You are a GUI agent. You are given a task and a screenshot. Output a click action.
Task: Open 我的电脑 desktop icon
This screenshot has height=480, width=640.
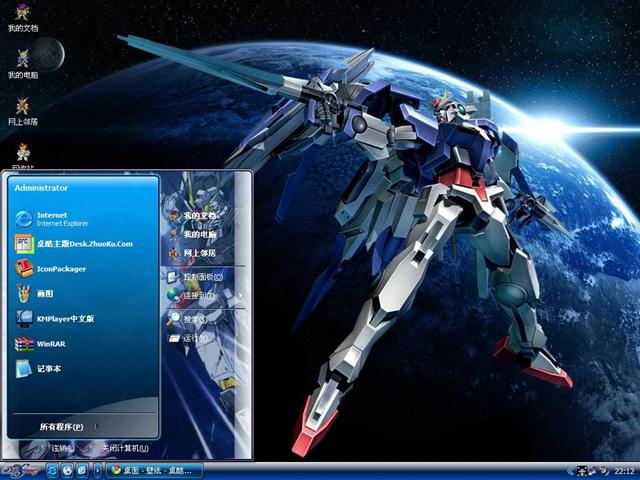pos(22,64)
